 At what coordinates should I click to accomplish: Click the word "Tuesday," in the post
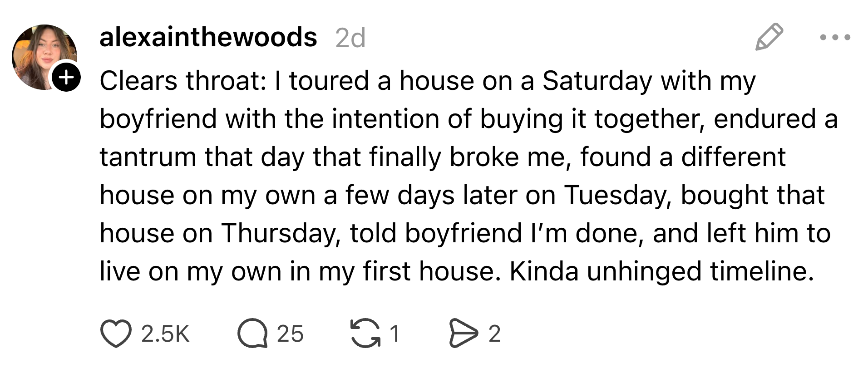click(x=617, y=196)
